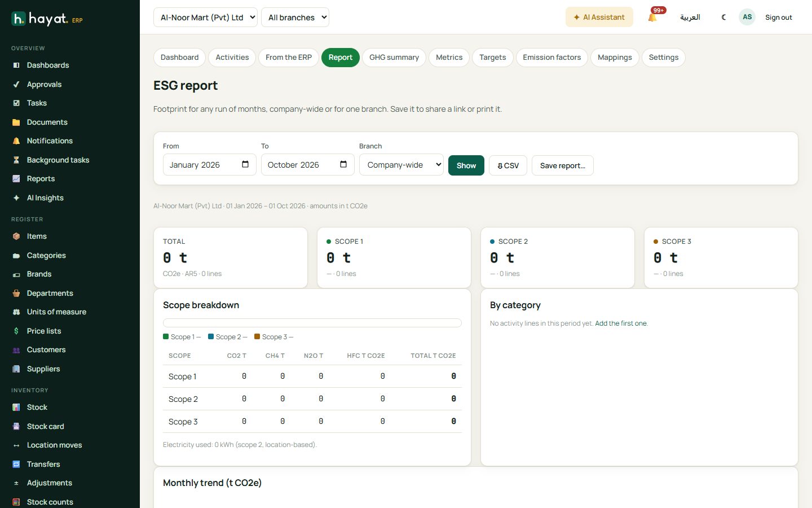Image resolution: width=812 pixels, height=508 pixels.
Task: Click the brown Scope 3 legend swatch
Action: 257,336
